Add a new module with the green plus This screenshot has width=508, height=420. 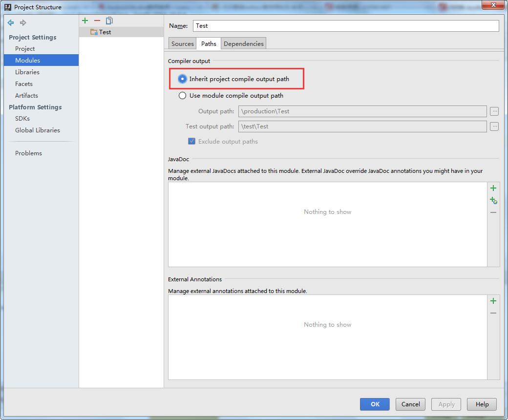85,21
